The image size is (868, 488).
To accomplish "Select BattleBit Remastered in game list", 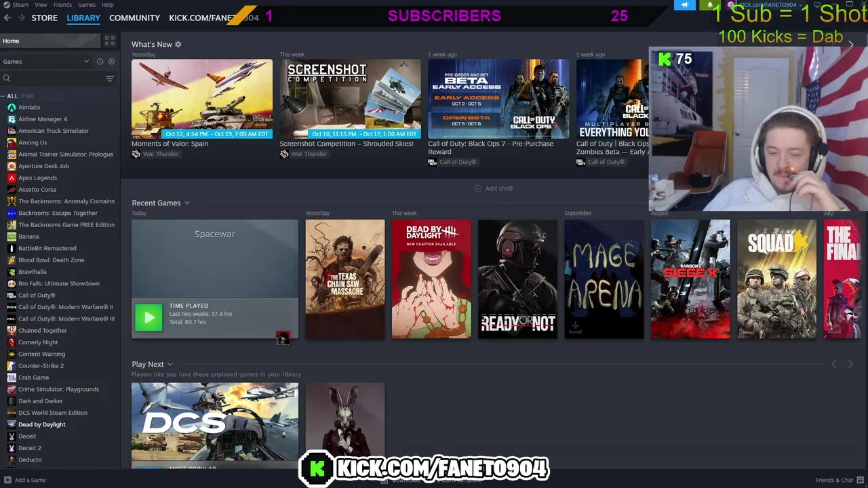I will tap(47, 249).
